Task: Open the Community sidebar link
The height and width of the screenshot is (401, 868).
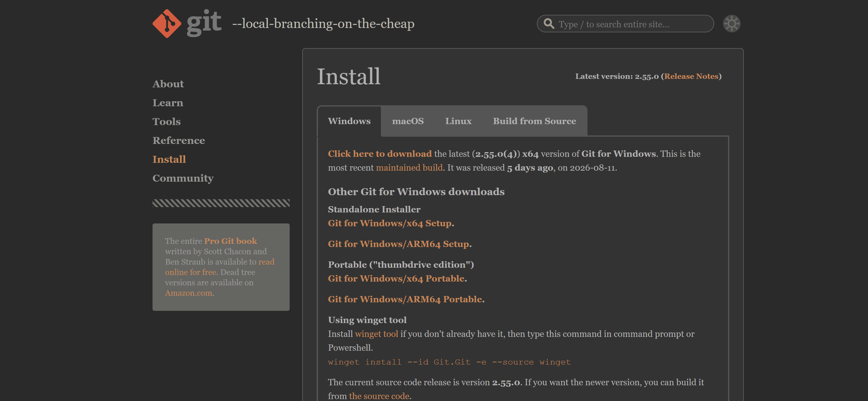Action: click(183, 178)
